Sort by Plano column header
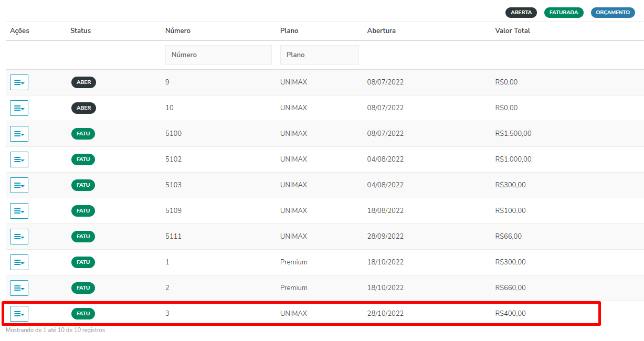The width and height of the screenshot is (644, 341). (x=289, y=31)
